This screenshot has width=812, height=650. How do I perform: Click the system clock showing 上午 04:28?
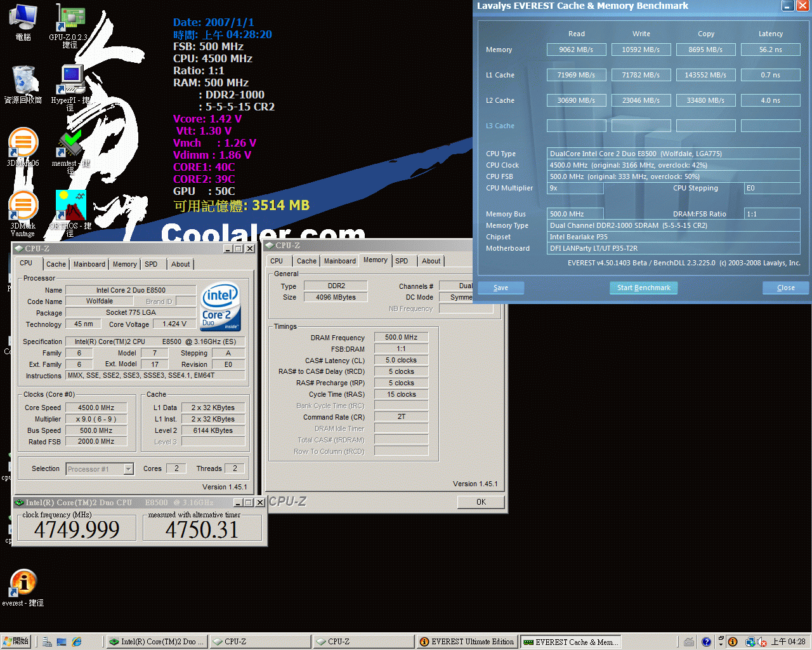pyautogui.click(x=789, y=642)
